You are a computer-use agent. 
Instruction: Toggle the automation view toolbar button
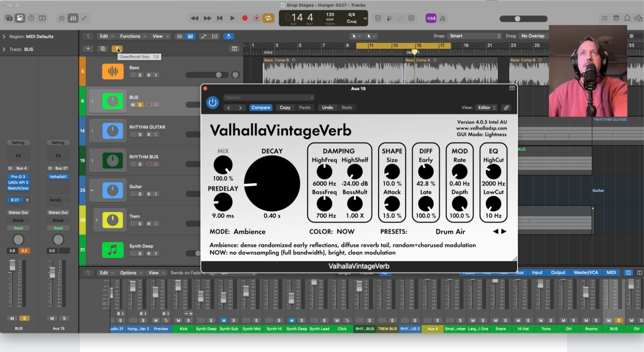[203, 36]
